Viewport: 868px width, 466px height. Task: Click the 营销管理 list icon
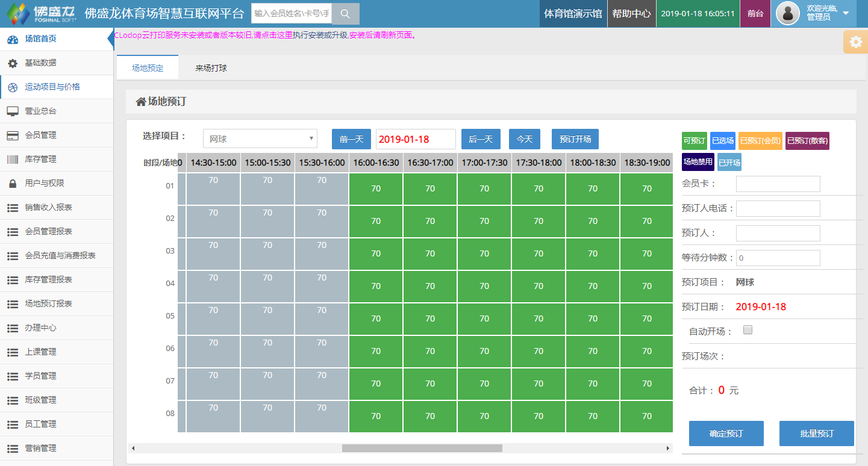(13, 449)
